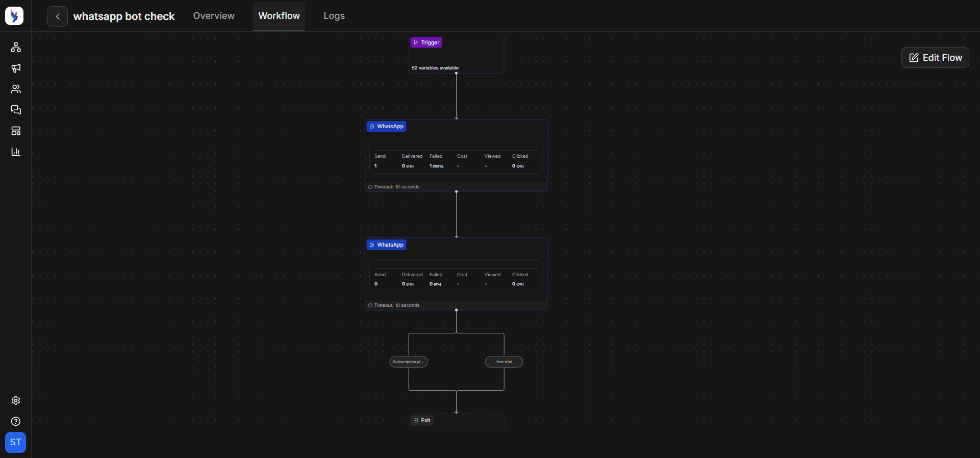Click the 'whatsapp bot check' title
Image resolution: width=980 pixels, height=458 pixels.
tap(124, 16)
